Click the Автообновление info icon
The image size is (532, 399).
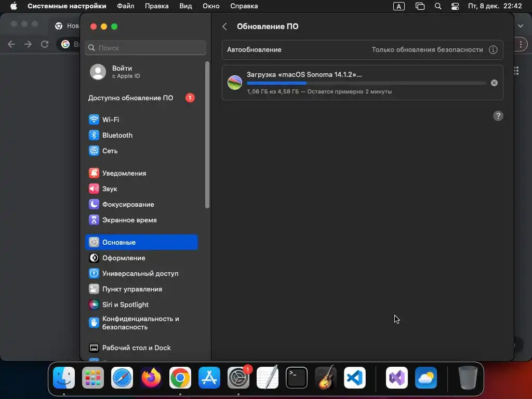[493, 49]
